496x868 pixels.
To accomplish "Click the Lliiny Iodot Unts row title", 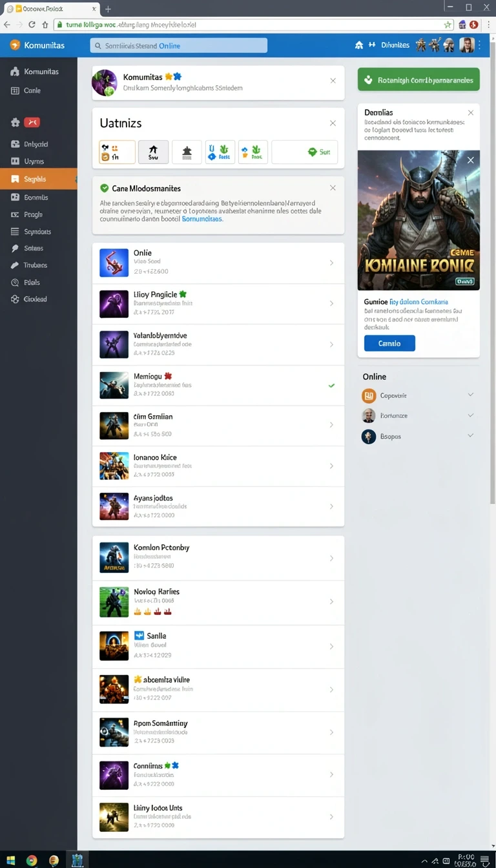I will (158, 808).
